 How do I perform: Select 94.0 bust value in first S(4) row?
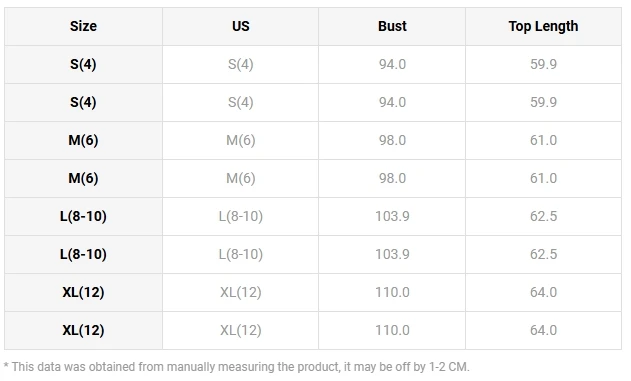(392, 64)
